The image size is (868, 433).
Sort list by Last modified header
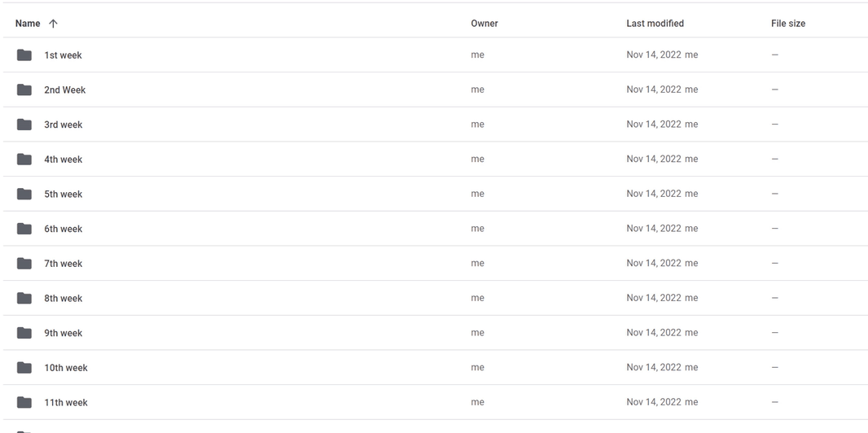[x=655, y=24]
